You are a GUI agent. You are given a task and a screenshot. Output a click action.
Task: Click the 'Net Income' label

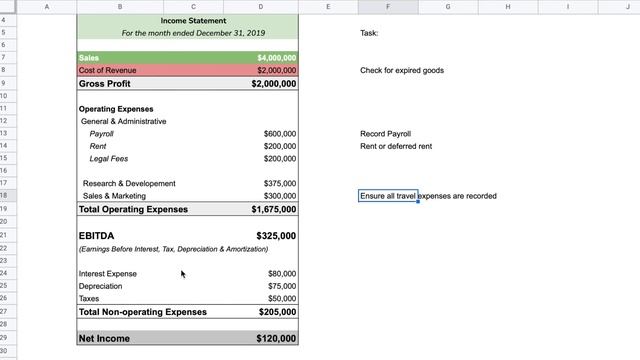pyautogui.click(x=104, y=338)
